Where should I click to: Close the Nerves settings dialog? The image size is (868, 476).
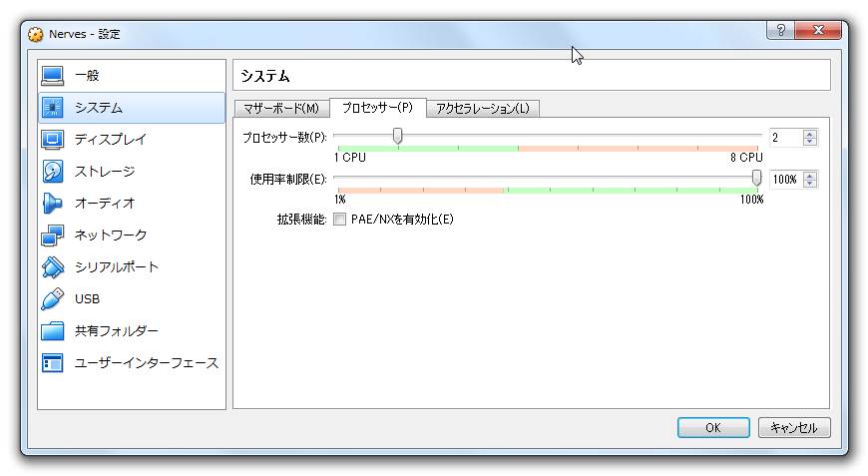coord(818,30)
